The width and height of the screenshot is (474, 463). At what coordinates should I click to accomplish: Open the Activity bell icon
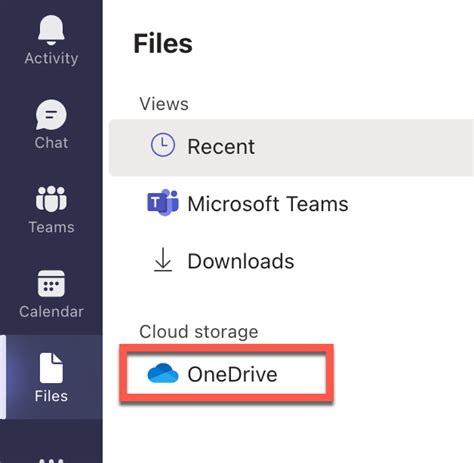click(51, 30)
